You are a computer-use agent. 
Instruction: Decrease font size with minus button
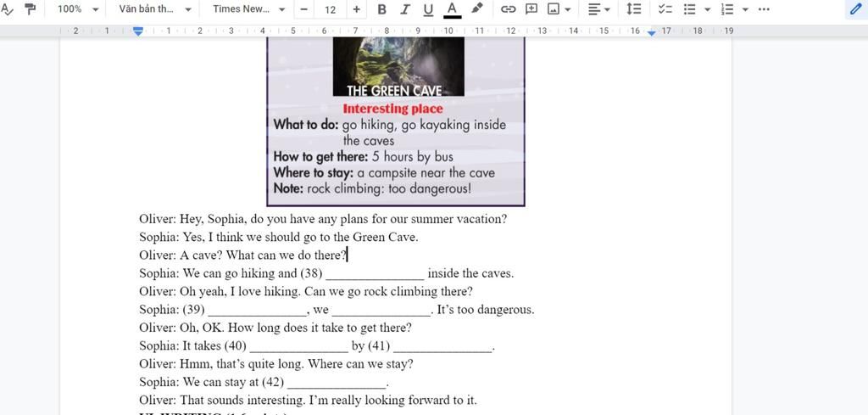(303, 9)
